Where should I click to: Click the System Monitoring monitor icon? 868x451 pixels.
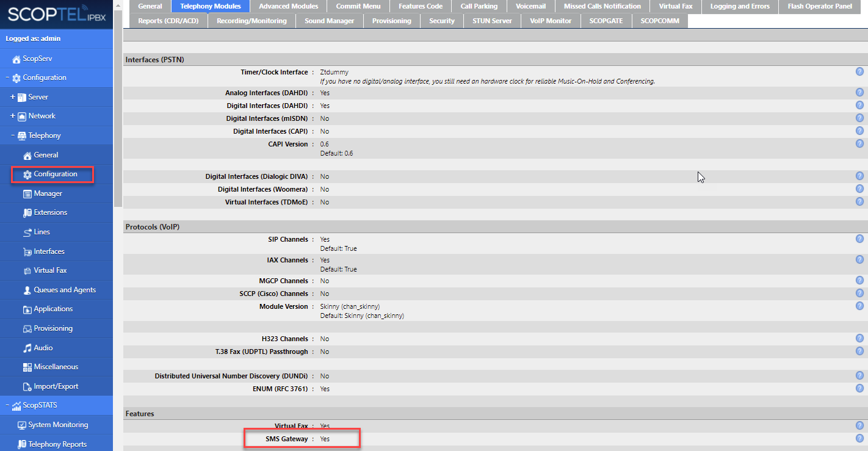pos(22,425)
